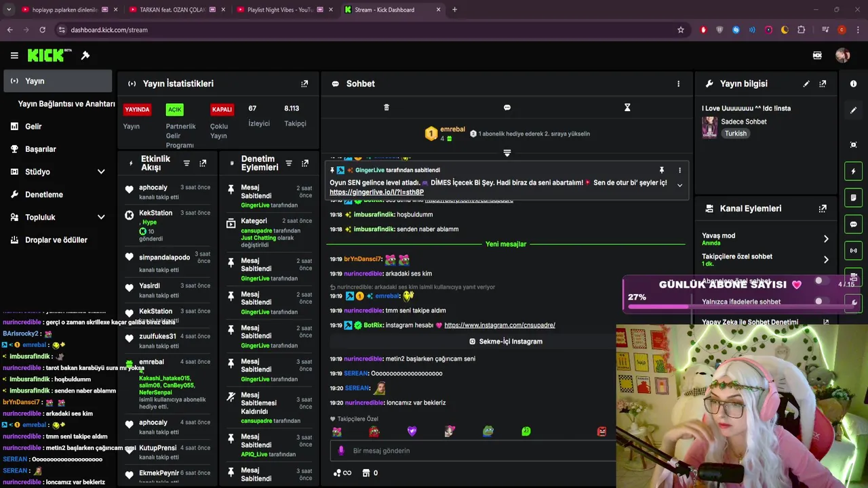The height and width of the screenshot is (488, 868).
Task: Collapse the gift leaderboard with the down-arrow handle
Action: 507,153
